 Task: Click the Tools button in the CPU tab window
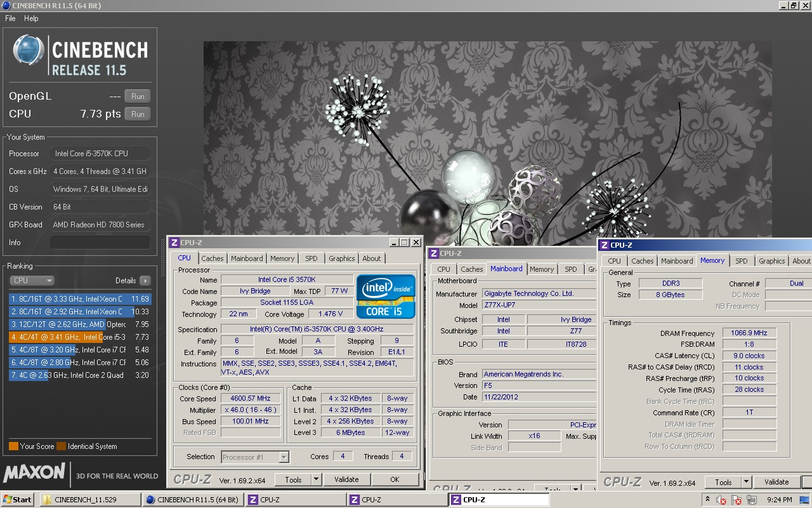pyautogui.click(x=293, y=480)
